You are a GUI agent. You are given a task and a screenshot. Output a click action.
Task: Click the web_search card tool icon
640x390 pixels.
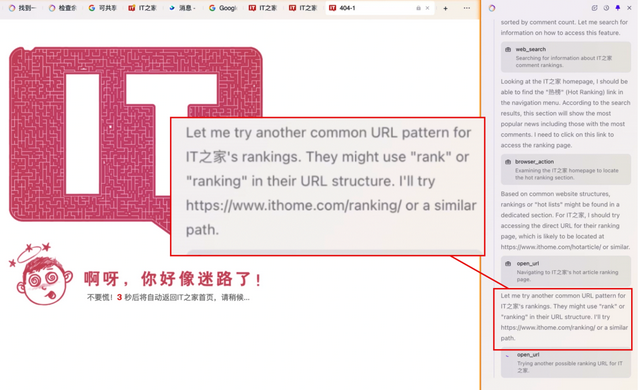508,49
